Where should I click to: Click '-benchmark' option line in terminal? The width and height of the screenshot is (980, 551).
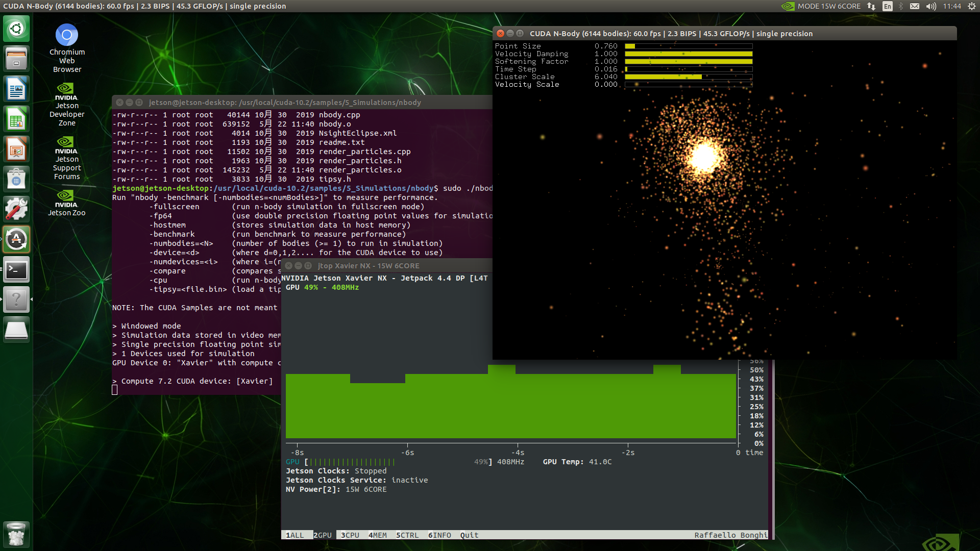[x=278, y=234]
